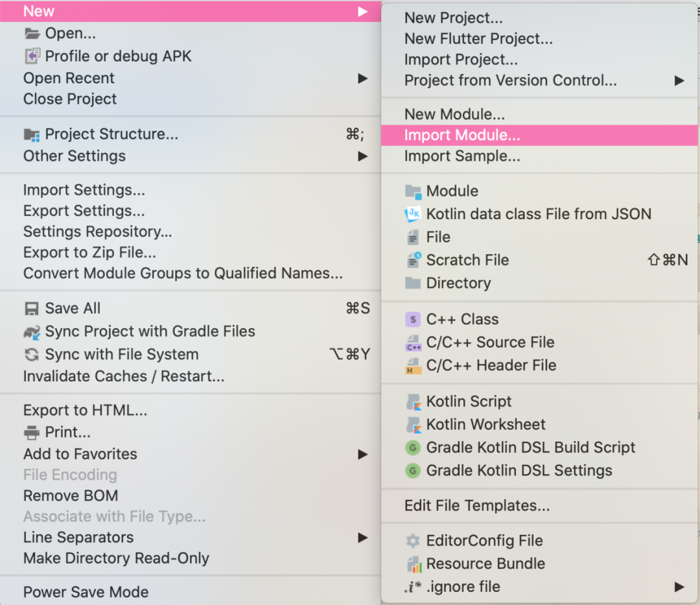Click the Kotlin Worksheet label text
Screen dimensions: 700x605
click(485, 425)
